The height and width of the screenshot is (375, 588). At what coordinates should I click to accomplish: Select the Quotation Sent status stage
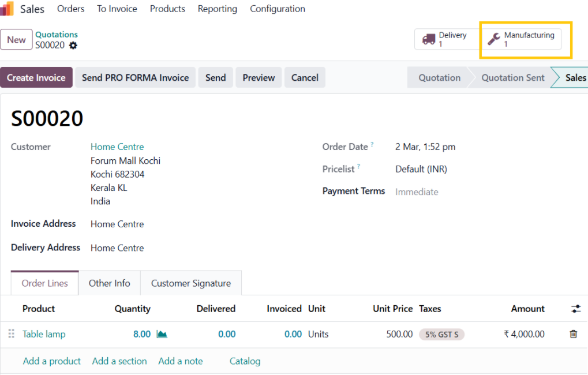click(512, 77)
